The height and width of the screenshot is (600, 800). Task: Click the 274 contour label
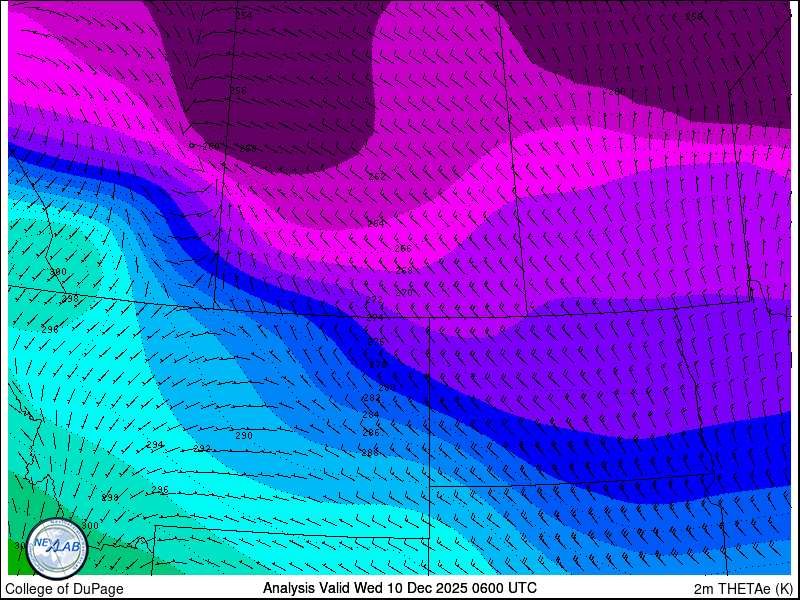pyautogui.click(x=374, y=318)
